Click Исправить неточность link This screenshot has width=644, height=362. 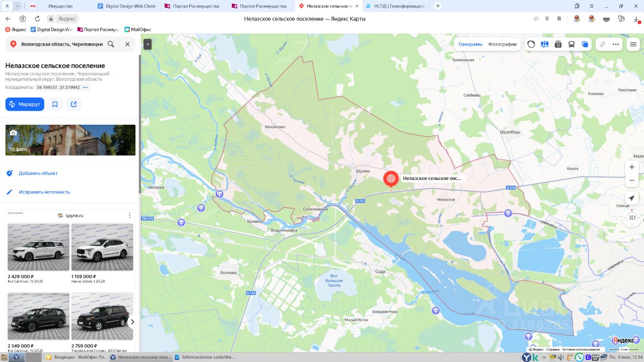44,192
